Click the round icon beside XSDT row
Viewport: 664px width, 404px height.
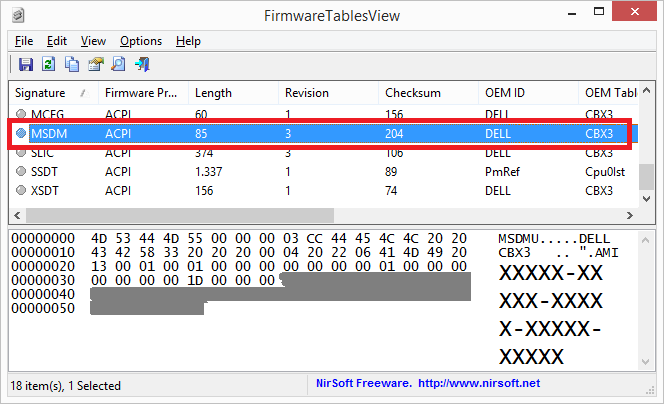[x=21, y=190]
